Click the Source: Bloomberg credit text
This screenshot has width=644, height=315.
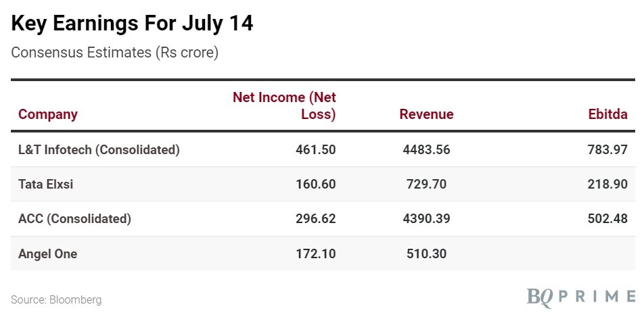tap(56, 299)
